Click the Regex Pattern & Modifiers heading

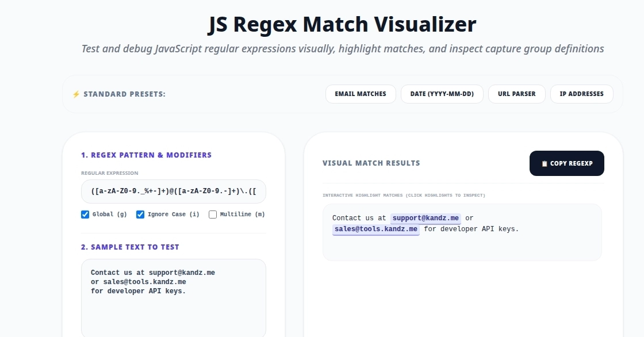click(x=146, y=155)
